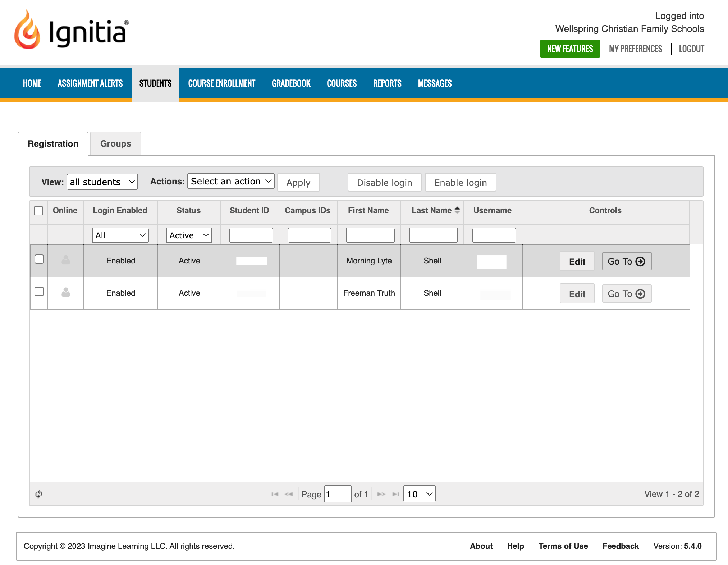Select the Registration tab
The image size is (728, 565).
click(x=53, y=144)
